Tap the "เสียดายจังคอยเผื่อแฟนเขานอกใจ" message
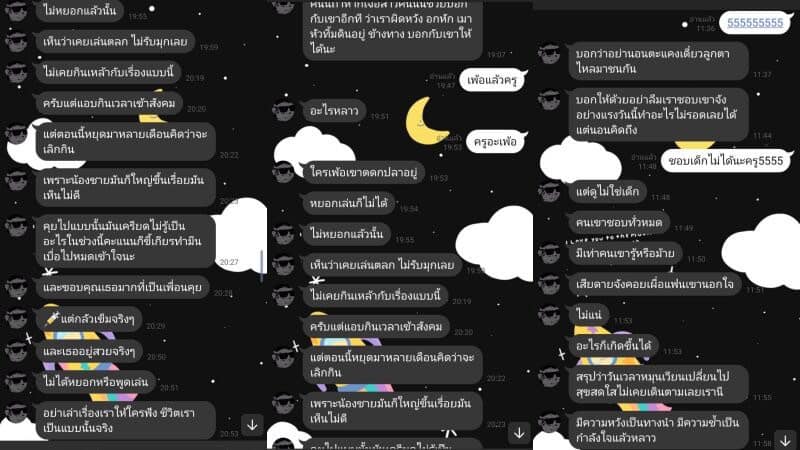Image resolution: width=800 pixels, height=450 pixels. tap(654, 284)
